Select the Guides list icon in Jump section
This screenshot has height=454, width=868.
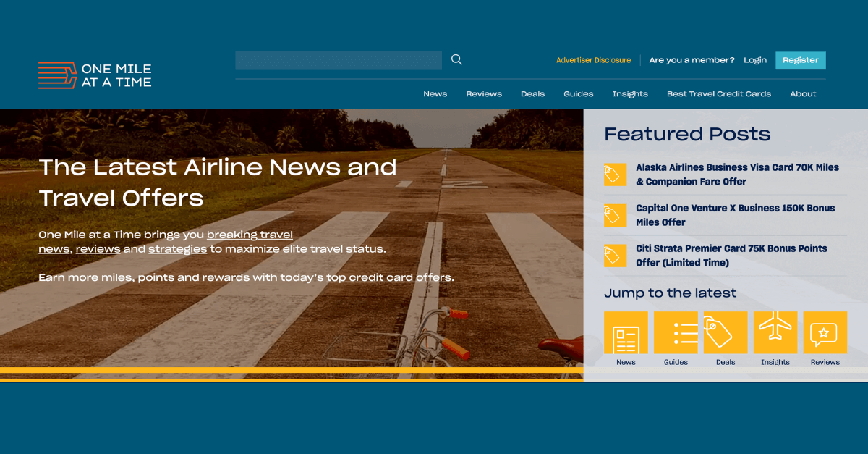click(676, 332)
